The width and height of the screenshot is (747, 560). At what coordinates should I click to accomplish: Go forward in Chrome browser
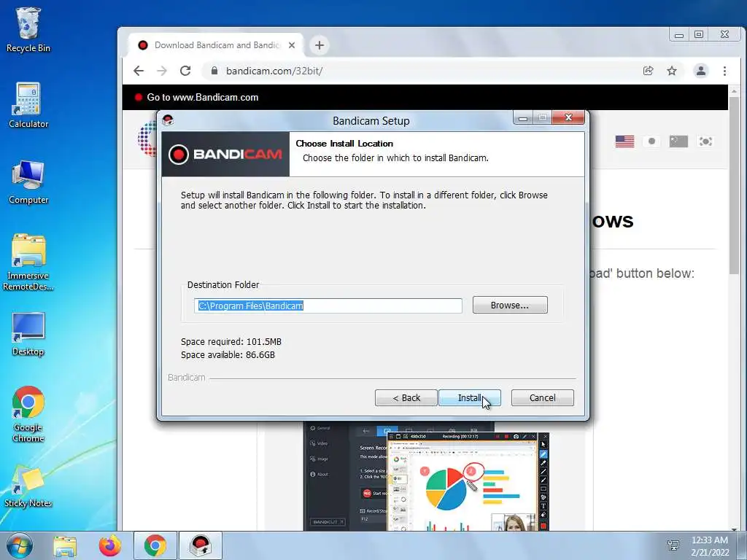click(x=162, y=71)
